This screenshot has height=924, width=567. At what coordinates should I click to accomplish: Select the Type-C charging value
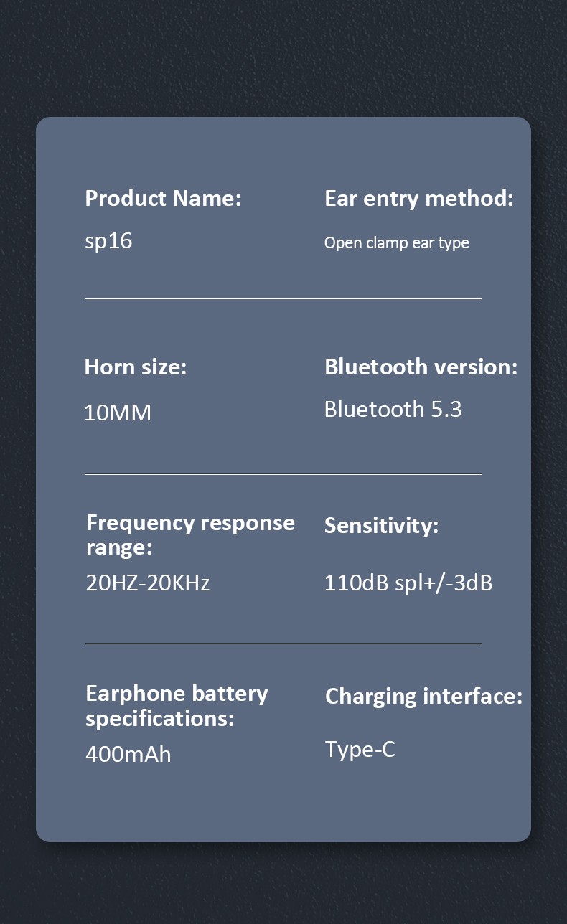[360, 750]
